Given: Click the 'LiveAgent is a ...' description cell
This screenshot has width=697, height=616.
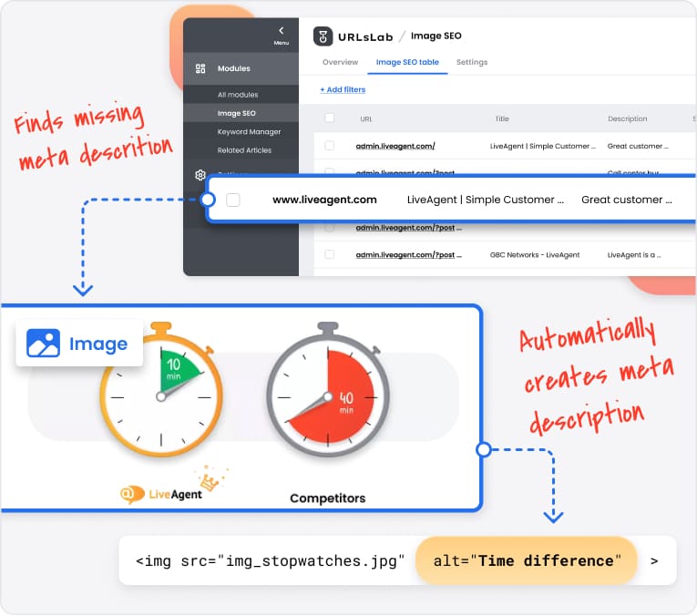Looking at the screenshot, I should pos(634,255).
